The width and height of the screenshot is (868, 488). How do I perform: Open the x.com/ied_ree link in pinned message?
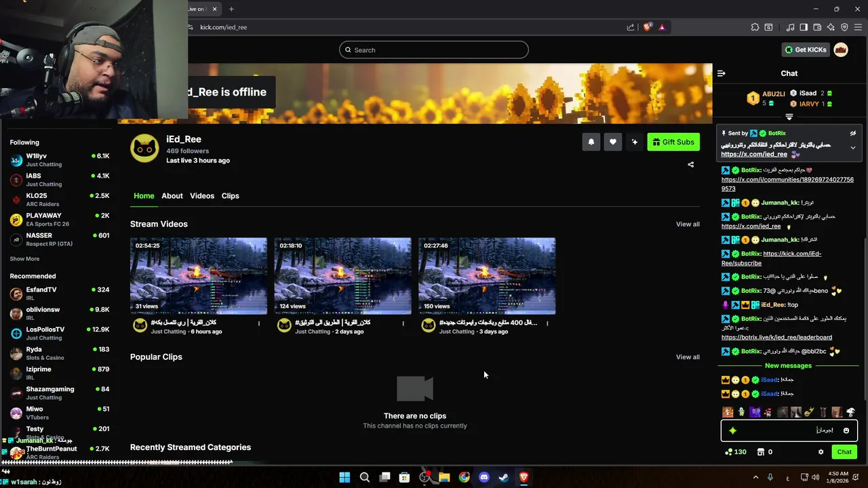tap(754, 155)
